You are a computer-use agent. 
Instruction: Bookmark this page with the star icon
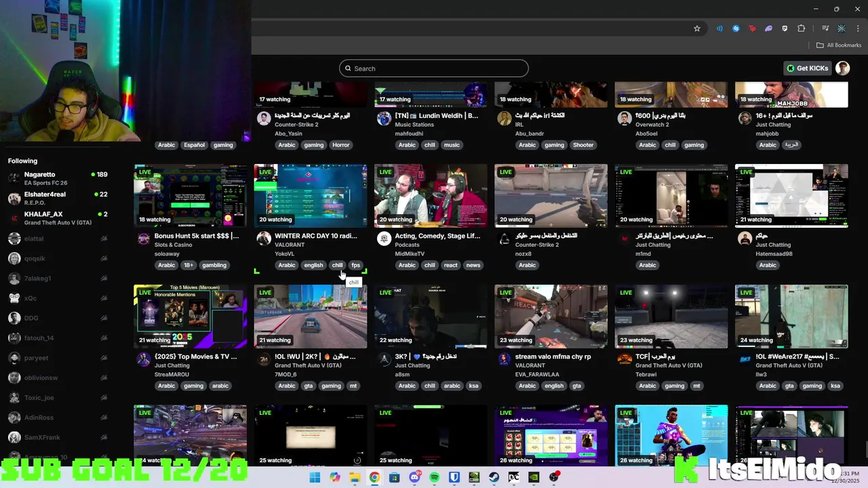(696, 28)
